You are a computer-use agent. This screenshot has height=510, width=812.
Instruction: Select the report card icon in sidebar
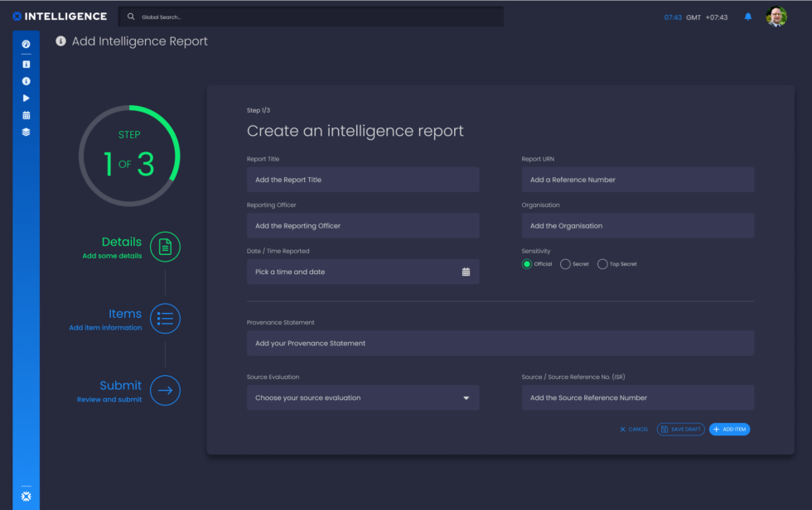point(26,65)
